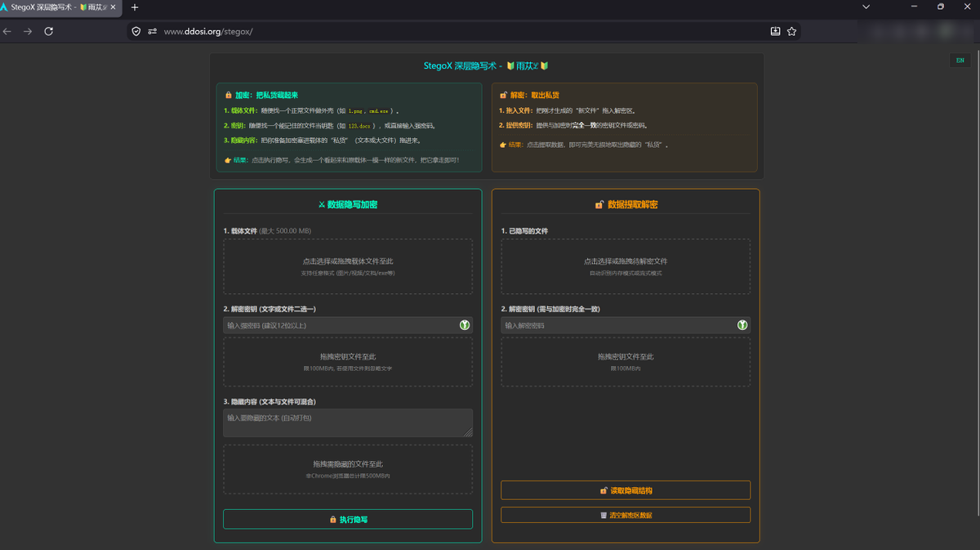Reload the page with the refresh icon
Screen dimensions: 980x550
tap(49, 31)
